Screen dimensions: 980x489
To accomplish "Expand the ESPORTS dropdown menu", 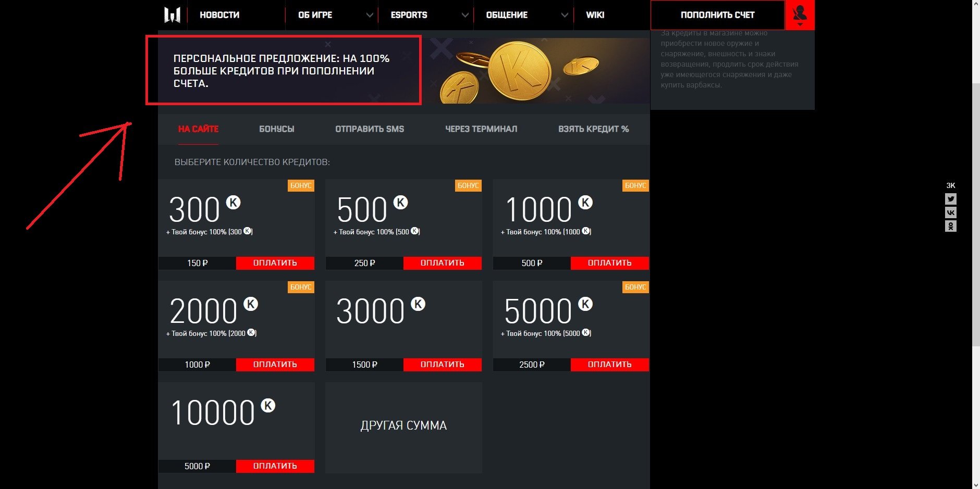I will coord(465,15).
